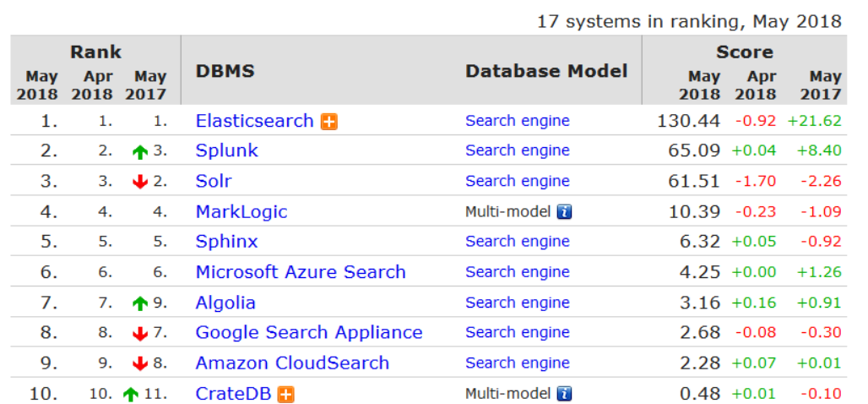Open the Elasticsearch link
Screen dimensions: 868x404
254,121
